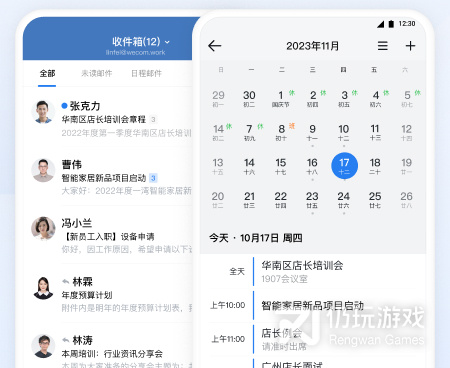
Task: Select calendar date 22
Action: (281, 200)
